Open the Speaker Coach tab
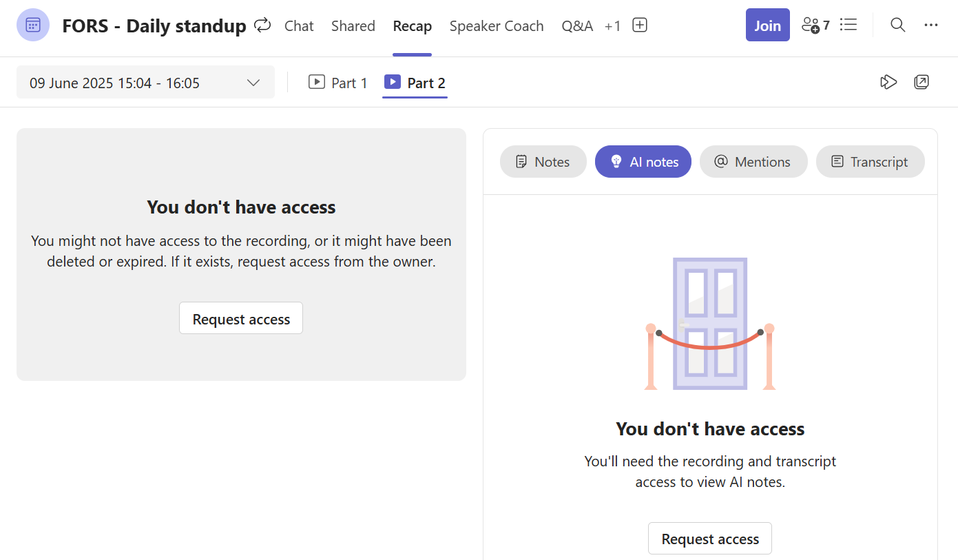The height and width of the screenshot is (560, 958). point(497,26)
